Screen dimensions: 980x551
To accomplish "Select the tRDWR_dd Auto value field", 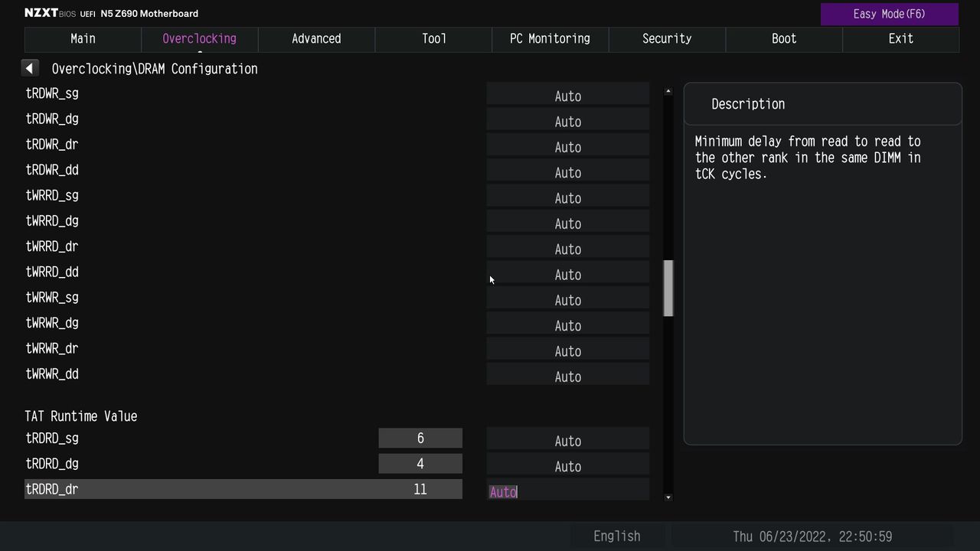I will (x=568, y=171).
